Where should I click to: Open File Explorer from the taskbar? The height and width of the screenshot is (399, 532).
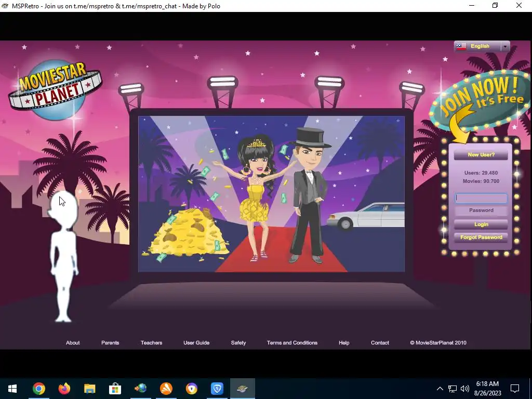coord(89,389)
